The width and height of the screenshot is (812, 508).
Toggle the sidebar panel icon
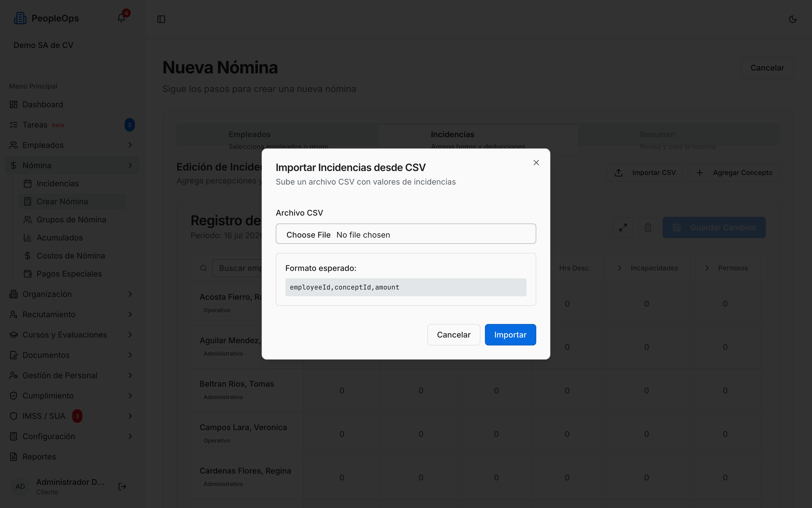click(x=161, y=19)
